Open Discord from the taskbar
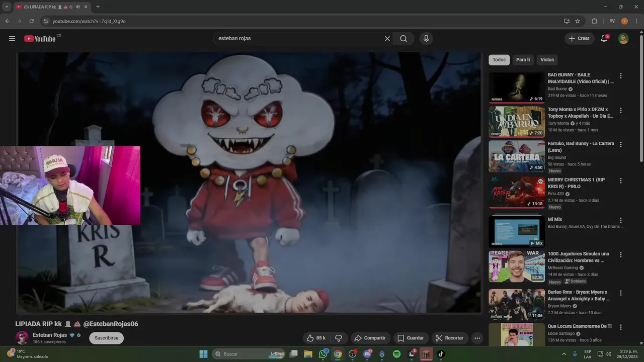Screen dimensions: 644x362 click(367, 354)
